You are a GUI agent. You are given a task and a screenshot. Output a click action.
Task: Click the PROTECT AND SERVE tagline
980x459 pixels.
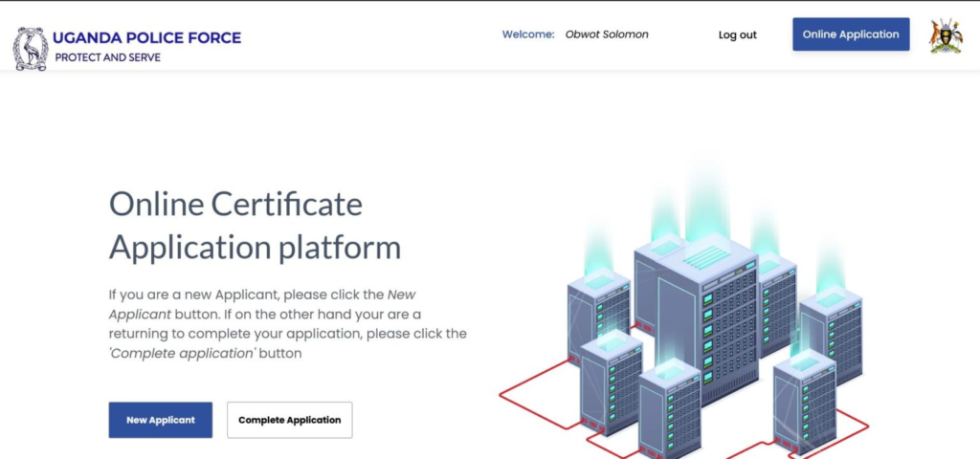coord(107,57)
